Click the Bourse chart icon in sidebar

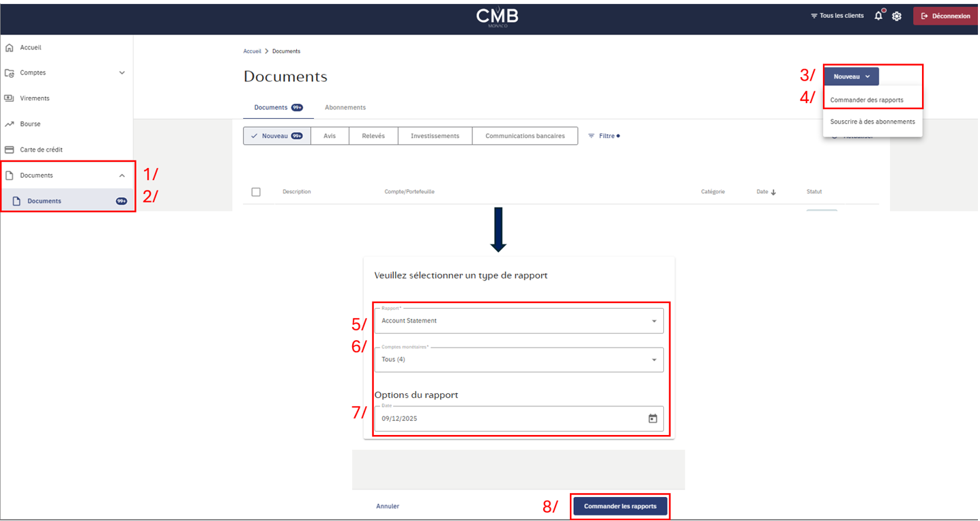pyautogui.click(x=10, y=124)
